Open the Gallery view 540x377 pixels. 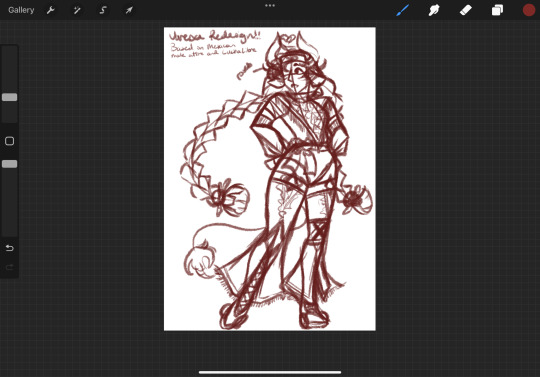click(21, 10)
